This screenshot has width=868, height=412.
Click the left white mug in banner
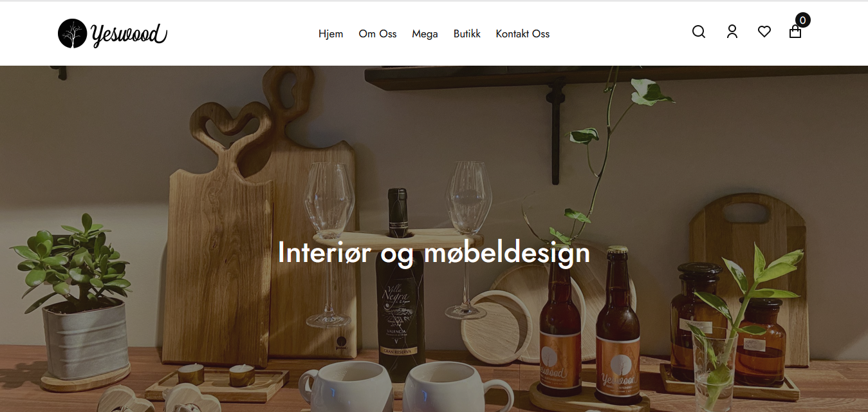pos(346,386)
